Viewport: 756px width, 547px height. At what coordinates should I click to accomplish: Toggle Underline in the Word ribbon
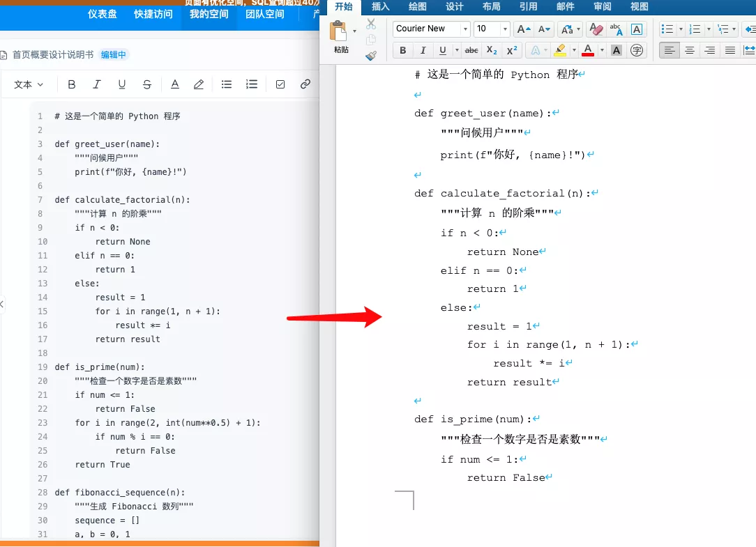(442, 50)
